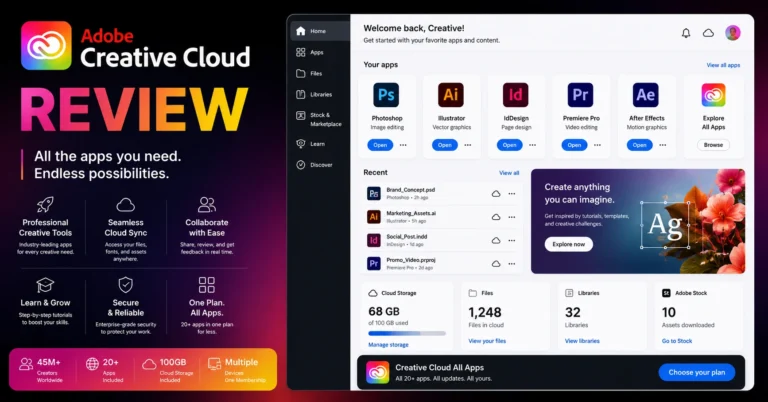This screenshot has width=768, height=402.
Task: Click cloud icon on Social_Post.indd row
Action: tap(496, 240)
